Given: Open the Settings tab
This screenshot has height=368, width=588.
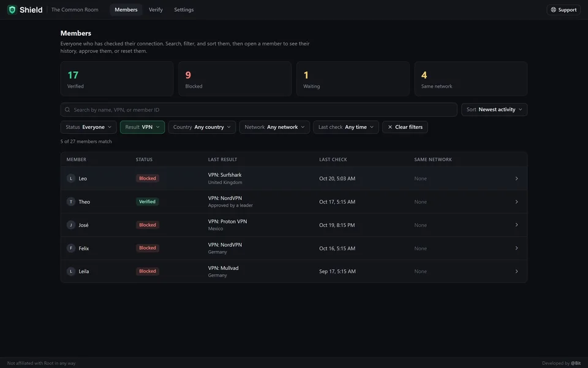Looking at the screenshot, I should tap(184, 10).
